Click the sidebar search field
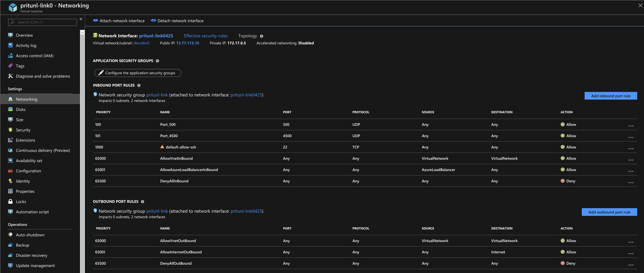The height and width of the screenshot is (273, 644). pos(43,22)
